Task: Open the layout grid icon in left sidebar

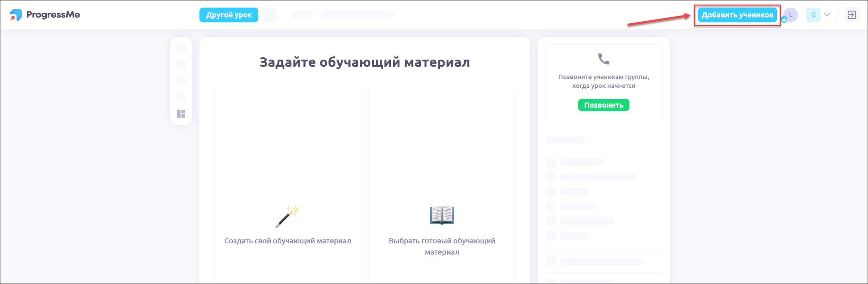Action: [x=181, y=114]
